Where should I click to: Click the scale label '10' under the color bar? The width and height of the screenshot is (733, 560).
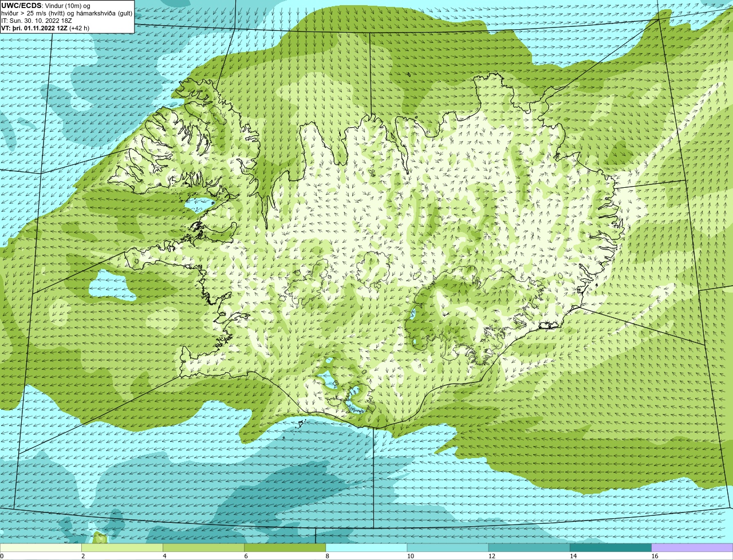pos(410,556)
